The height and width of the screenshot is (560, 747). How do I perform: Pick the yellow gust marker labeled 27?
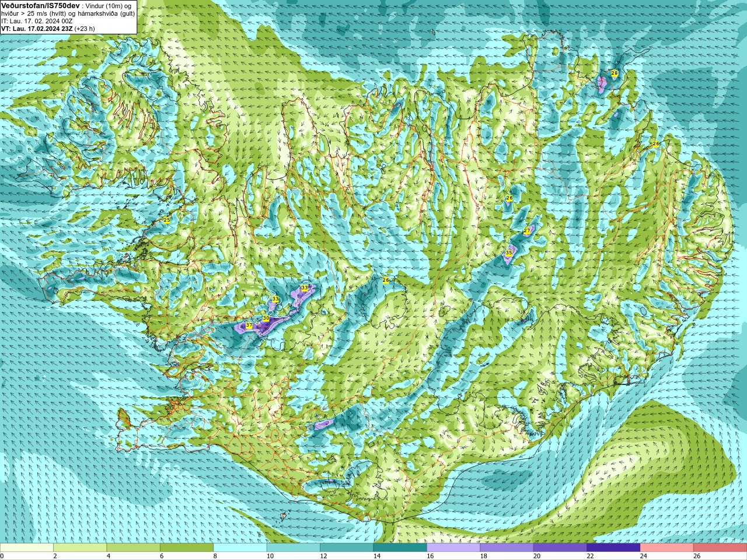click(527, 231)
